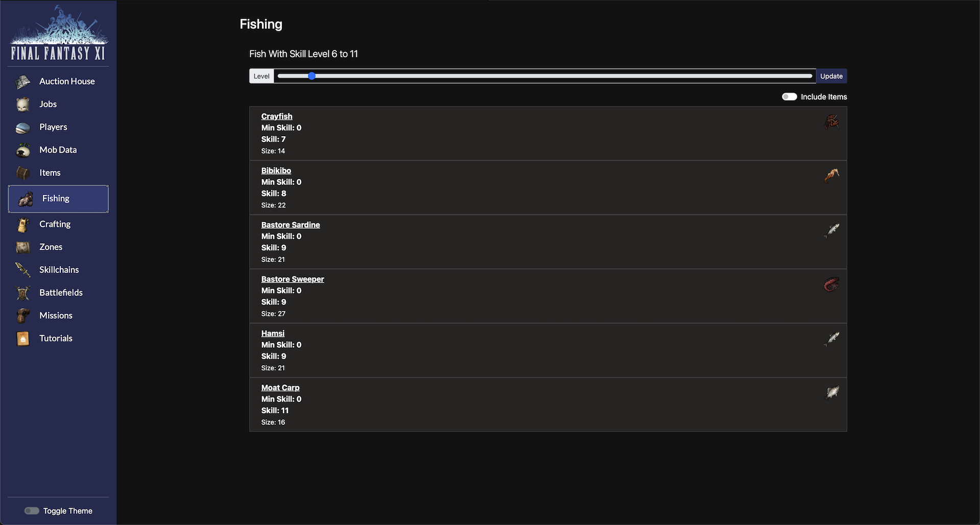Image resolution: width=980 pixels, height=525 pixels.
Task: Click the Level slider handle
Action: point(312,76)
